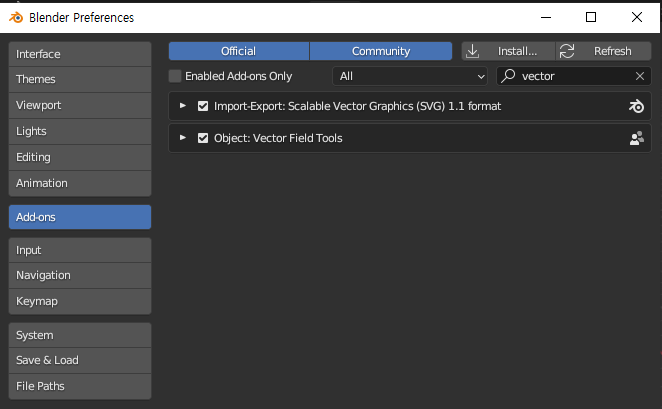Open the Themes preferences section

point(80,79)
